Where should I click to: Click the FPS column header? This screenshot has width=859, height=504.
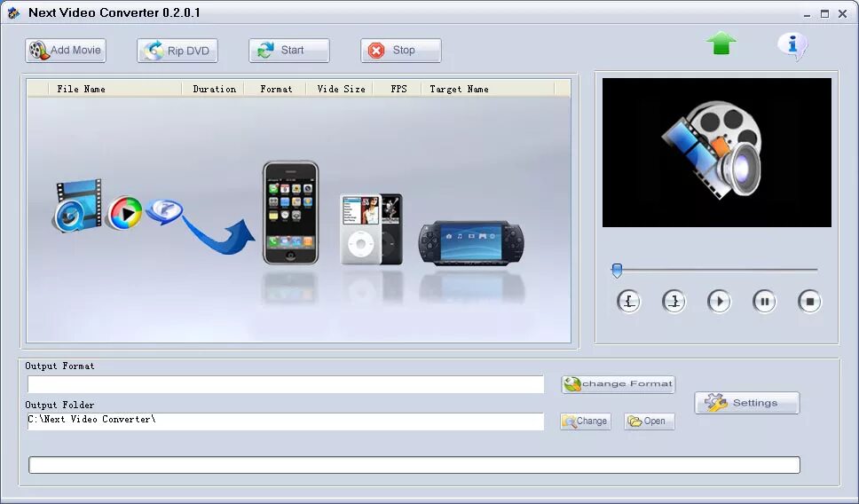[398, 89]
